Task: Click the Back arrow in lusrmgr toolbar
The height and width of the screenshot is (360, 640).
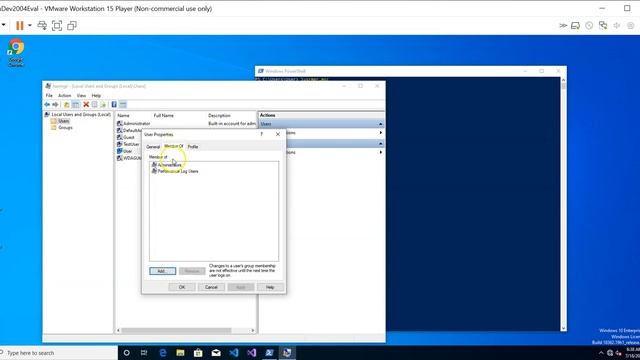Action: 47,104
